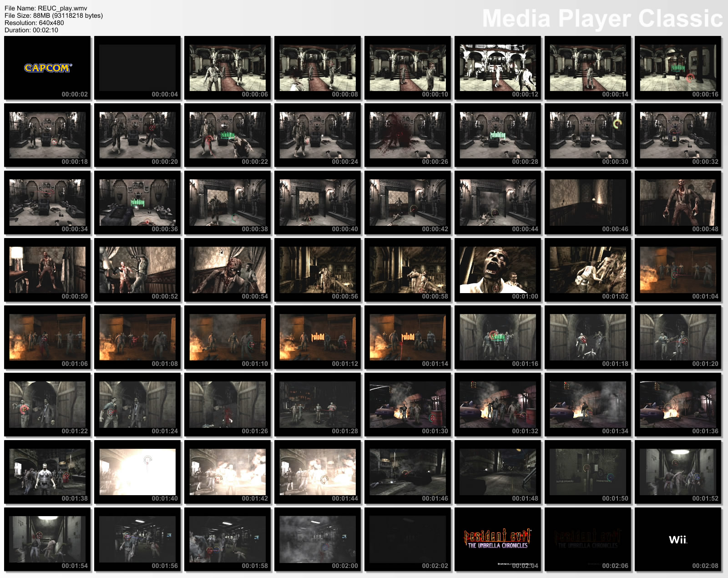Screen dimensions: 728x578
Task: Select the thumbnail stamped 00:00:42
Action: point(408,203)
